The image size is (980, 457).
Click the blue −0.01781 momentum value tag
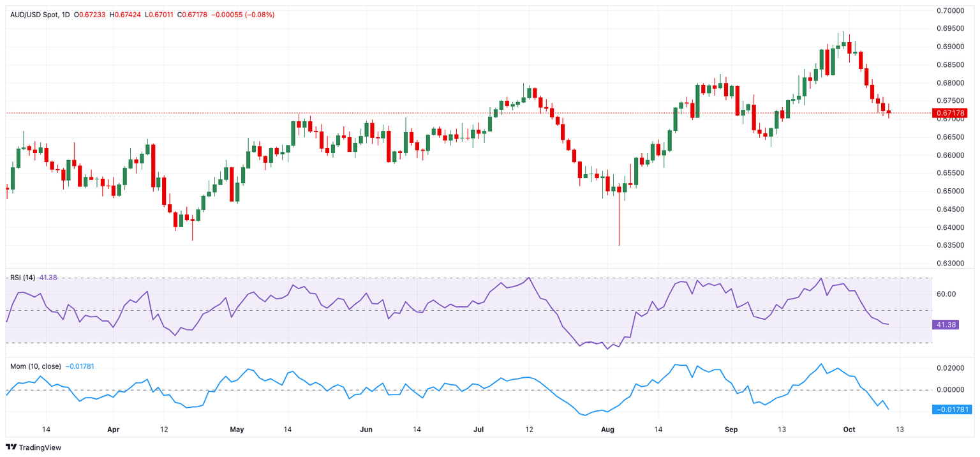point(950,409)
